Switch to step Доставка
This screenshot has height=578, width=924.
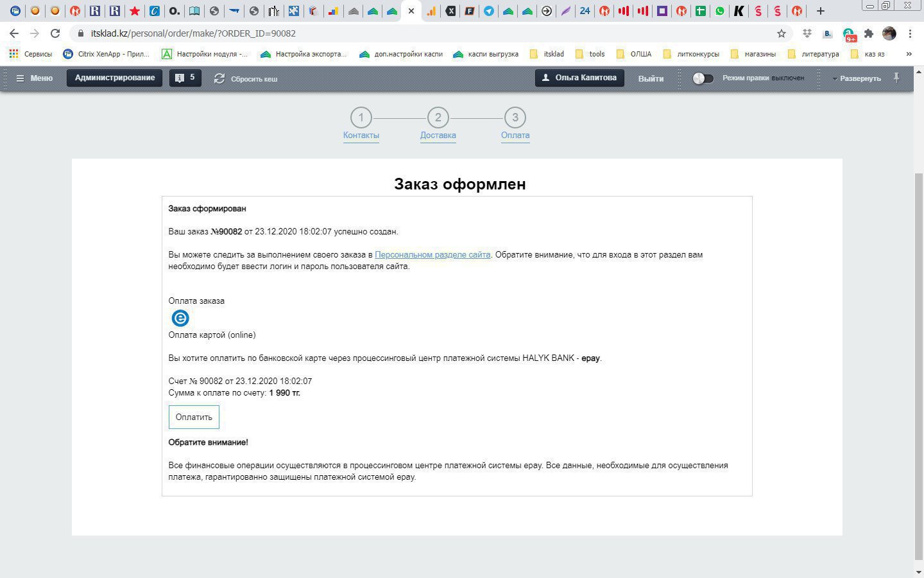point(438,135)
